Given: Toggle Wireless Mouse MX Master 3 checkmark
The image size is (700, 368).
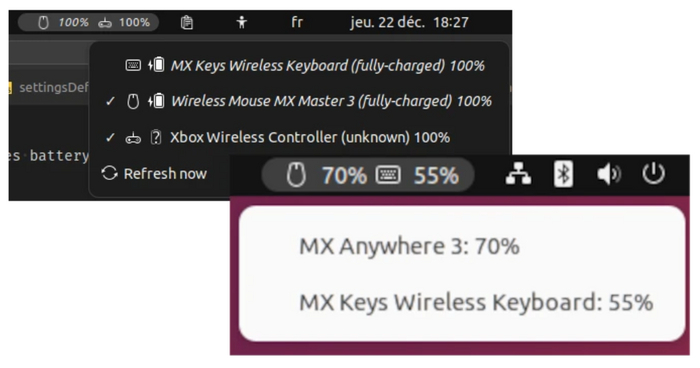Looking at the screenshot, I should [110, 101].
